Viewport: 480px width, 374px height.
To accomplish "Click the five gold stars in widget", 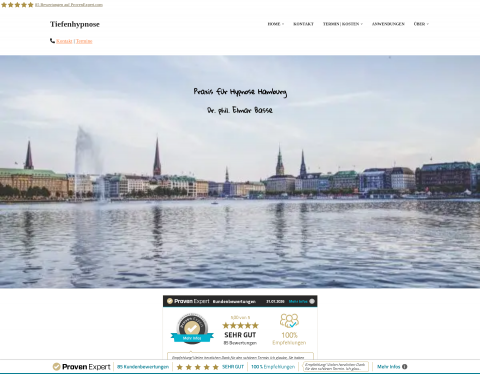I will pos(240,325).
